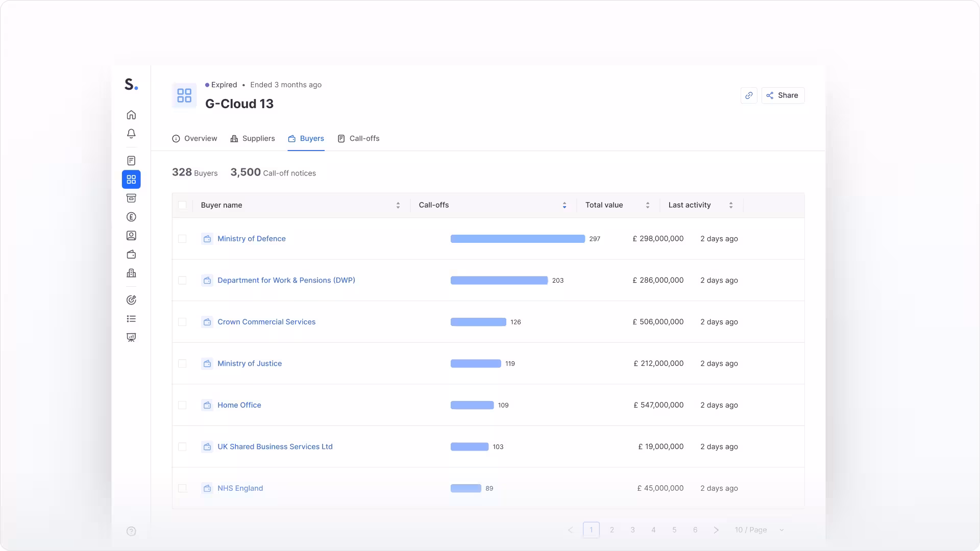
Task: Click the pound currency sidebar icon
Action: pos(131,217)
